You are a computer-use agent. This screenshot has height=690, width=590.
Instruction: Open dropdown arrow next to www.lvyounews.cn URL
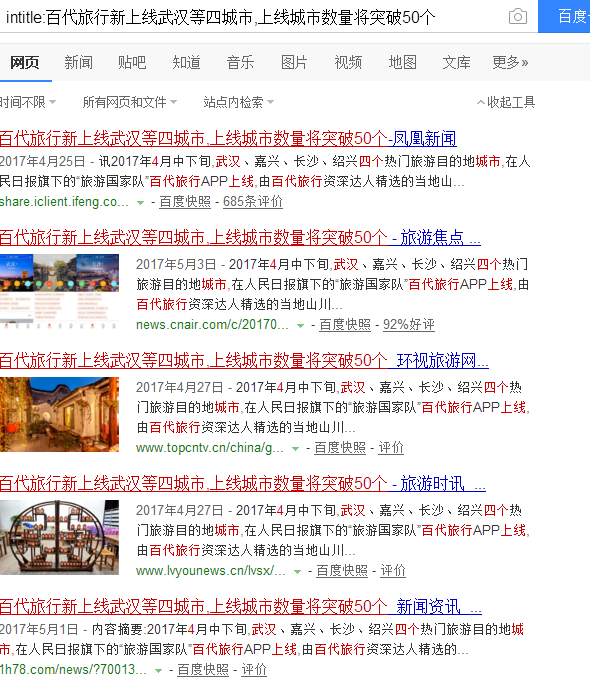click(297, 572)
